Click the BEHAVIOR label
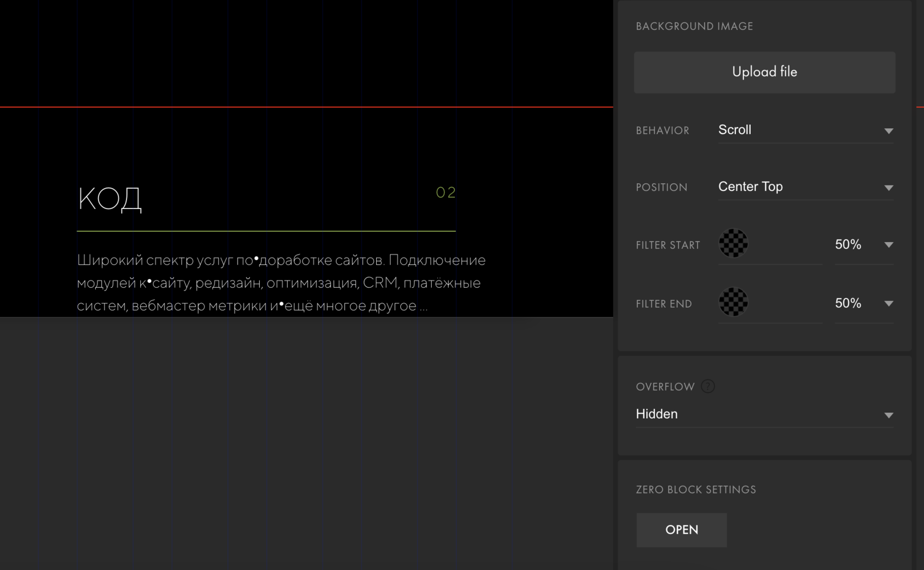Image resolution: width=924 pixels, height=570 pixels. [x=662, y=131]
